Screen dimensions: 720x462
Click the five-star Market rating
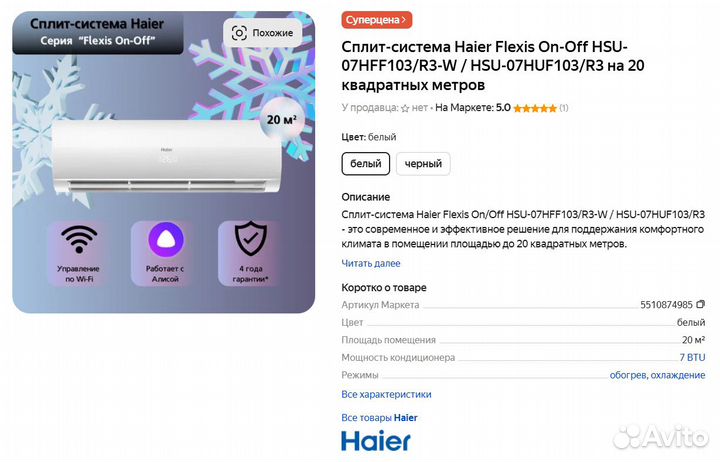[x=535, y=108]
